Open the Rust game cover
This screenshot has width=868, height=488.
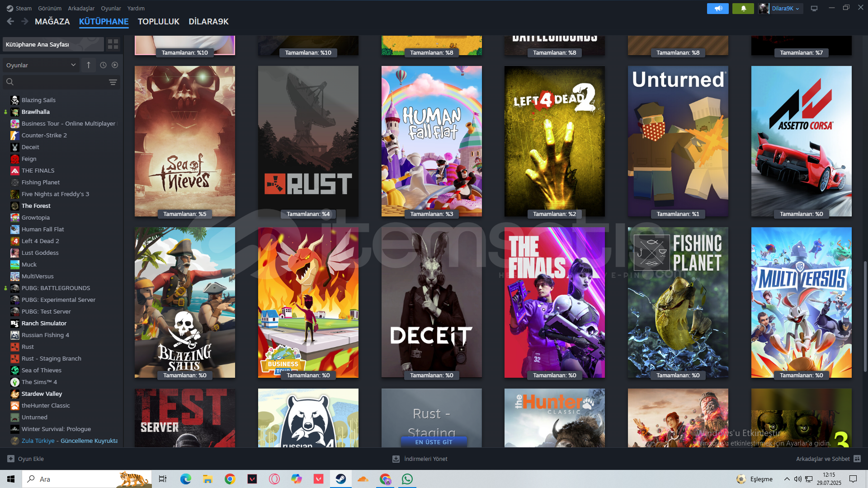tap(308, 141)
